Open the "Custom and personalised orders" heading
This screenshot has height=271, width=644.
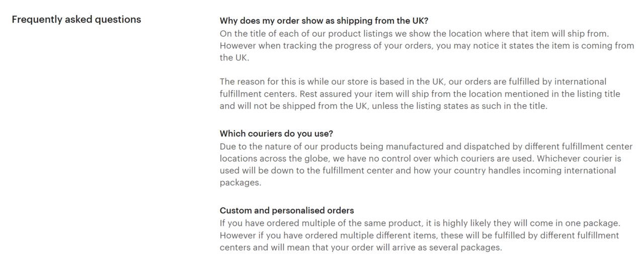(287, 210)
